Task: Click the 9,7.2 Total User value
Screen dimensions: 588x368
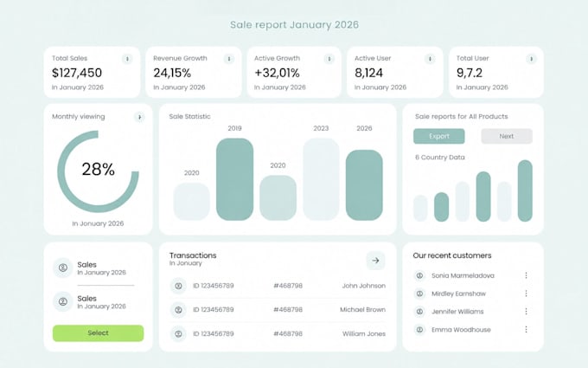Action: click(470, 73)
